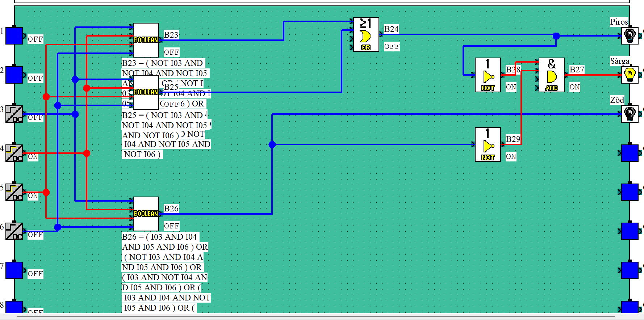Click the Piros output lamp
This screenshot has height=320, width=644.
630,36
